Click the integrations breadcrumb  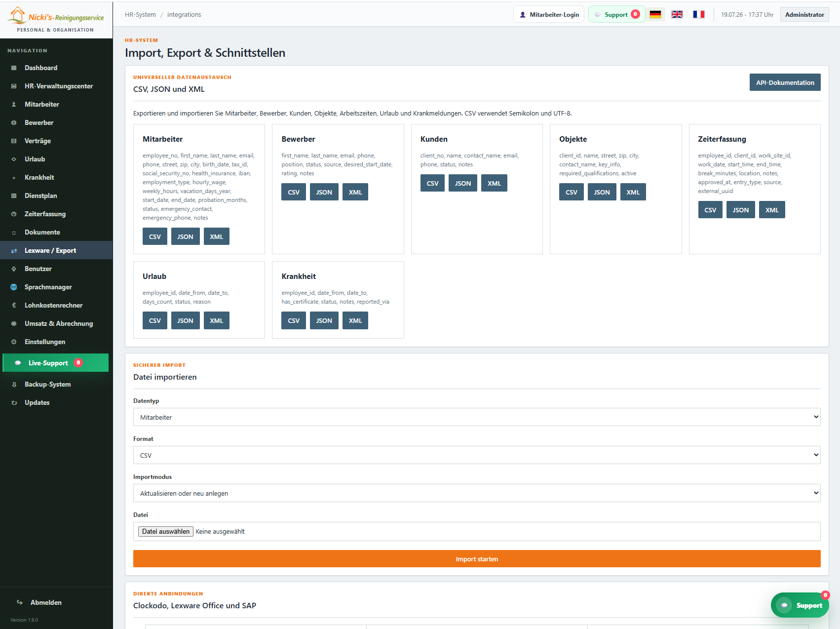point(184,14)
